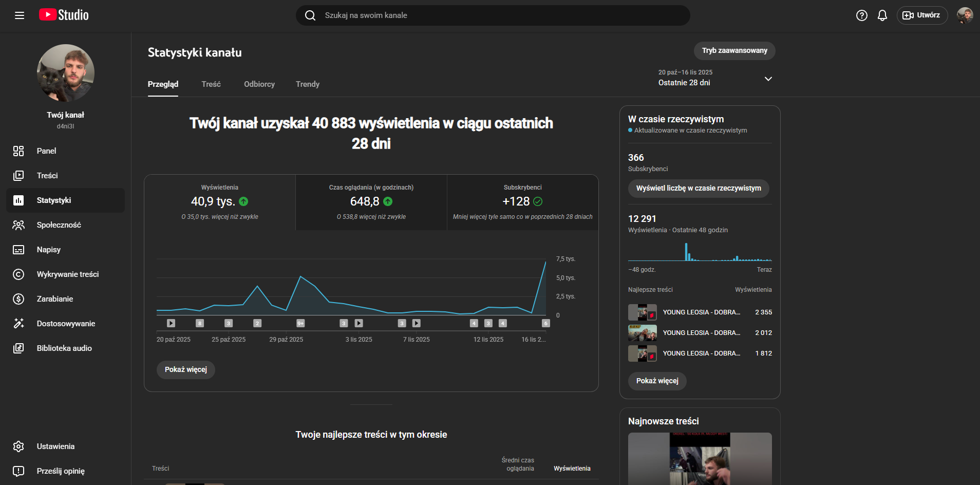Viewport: 980px width, 485px height.
Task: Go to Zarabianie monetization section
Action: pos(54,299)
